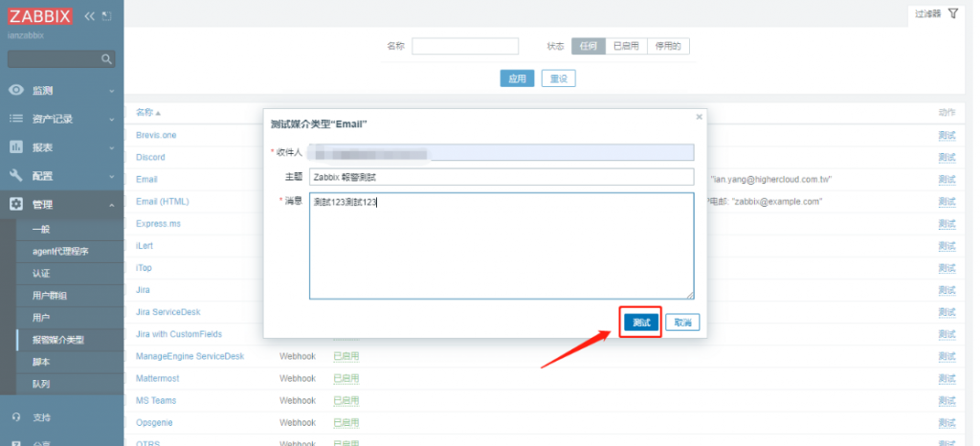
Task: Open the Email media type link
Action: [146, 179]
